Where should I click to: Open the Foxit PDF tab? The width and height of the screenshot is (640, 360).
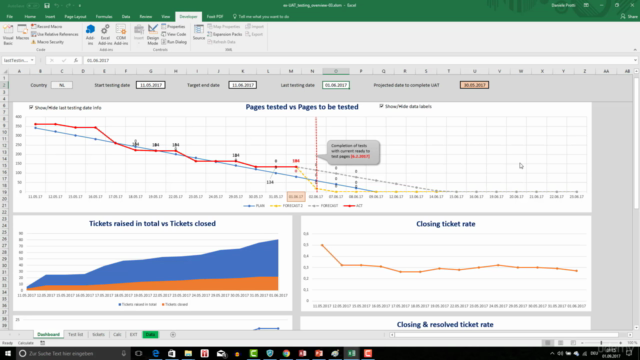point(215,17)
